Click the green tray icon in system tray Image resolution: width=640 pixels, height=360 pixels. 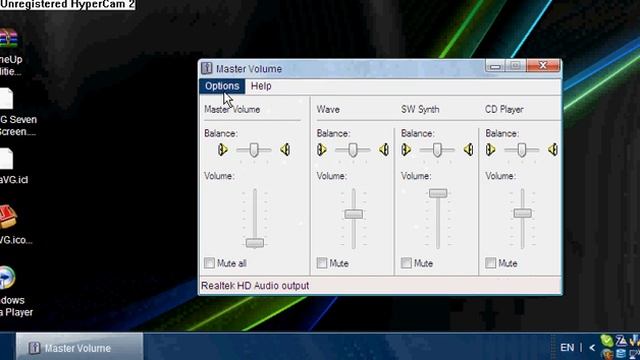[x=607, y=340]
